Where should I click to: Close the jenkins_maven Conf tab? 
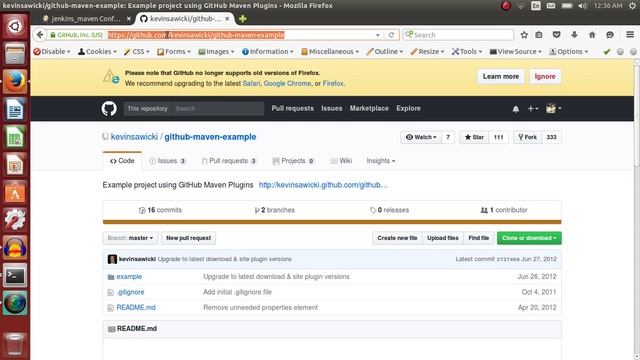tap(129, 19)
